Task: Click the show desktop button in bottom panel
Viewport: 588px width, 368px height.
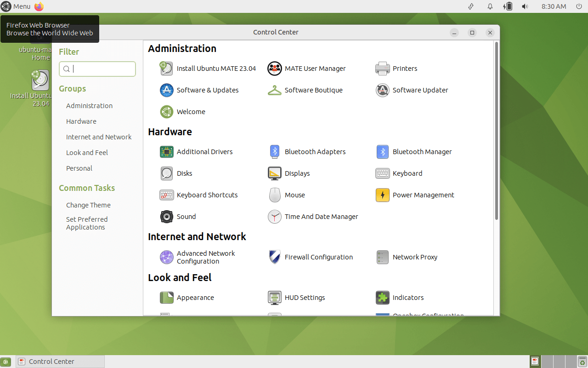Action: click(x=6, y=362)
